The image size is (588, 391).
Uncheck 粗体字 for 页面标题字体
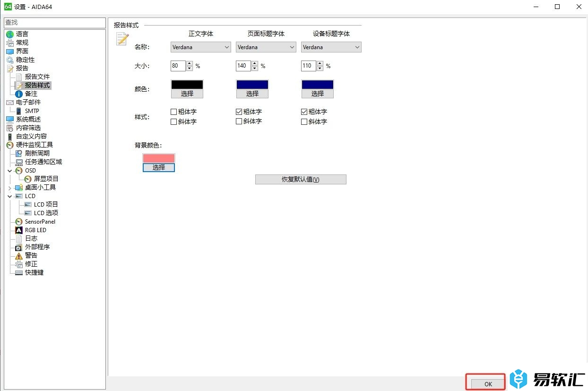click(x=239, y=112)
